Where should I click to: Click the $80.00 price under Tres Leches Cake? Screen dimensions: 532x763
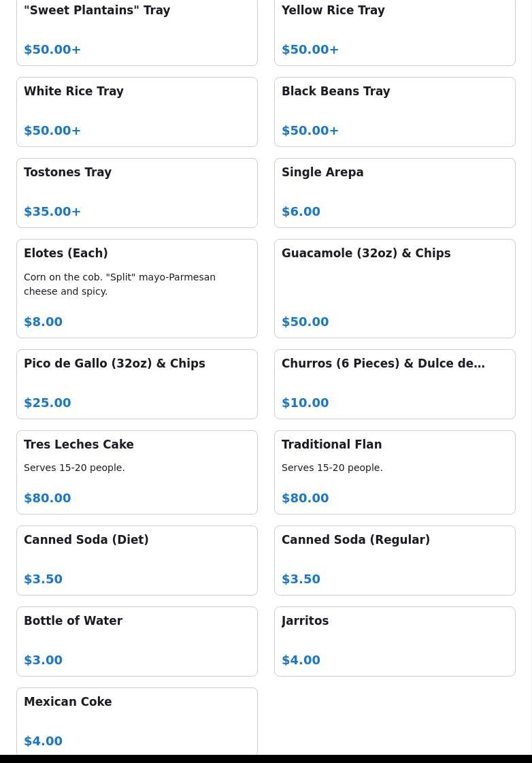[x=48, y=498]
